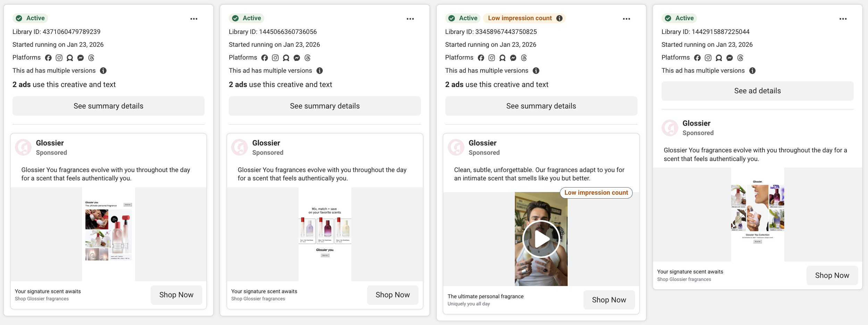Click Facebook platform icon in third ad card

click(481, 58)
